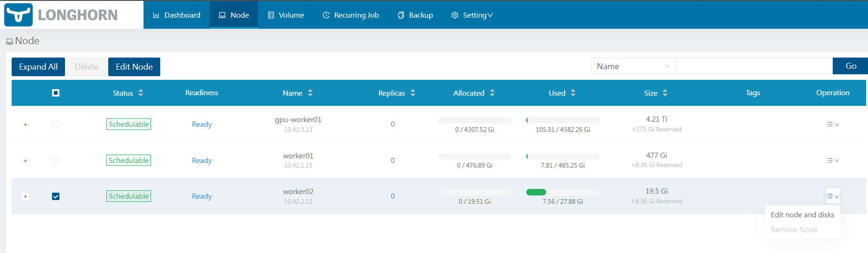Click the worker02 node name
The height and width of the screenshot is (253, 868).
(298, 191)
